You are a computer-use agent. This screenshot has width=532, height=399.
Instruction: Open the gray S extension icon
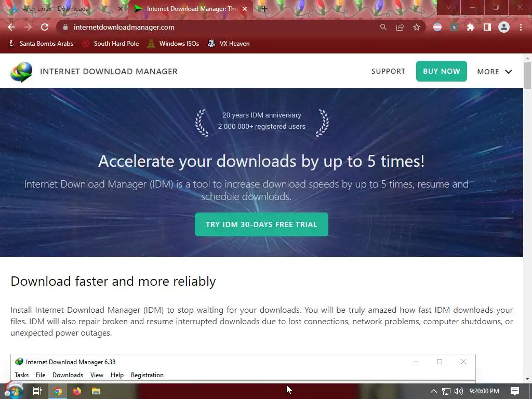pos(454,27)
